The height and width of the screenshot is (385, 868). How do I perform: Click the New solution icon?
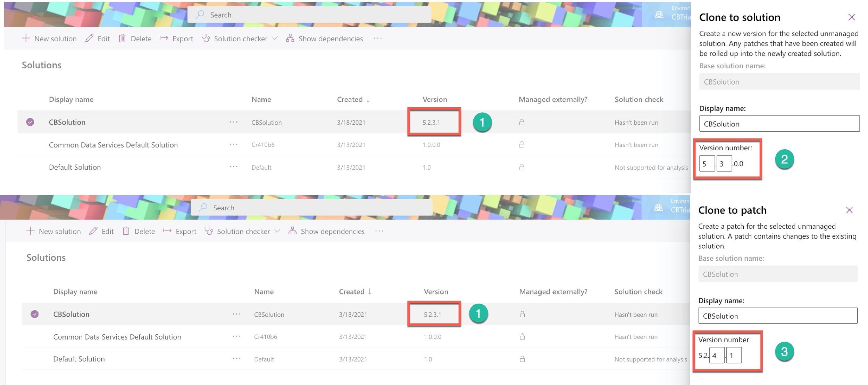pyautogui.click(x=24, y=37)
